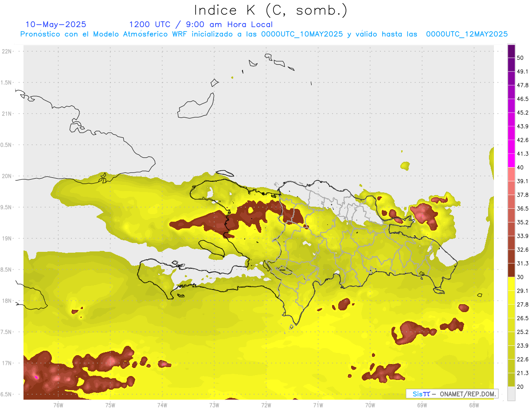Click '1200 UTC / 9:00 am Hora Local'
Viewport: 532px width, 411px height.
click(201, 25)
